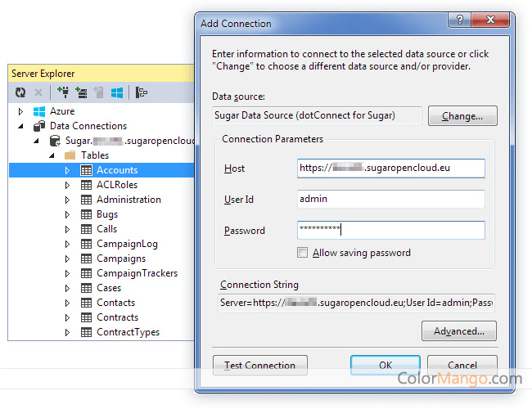Viewport: 532px width, 409px height.
Task: Click inside the Host input field
Action: 390,169
